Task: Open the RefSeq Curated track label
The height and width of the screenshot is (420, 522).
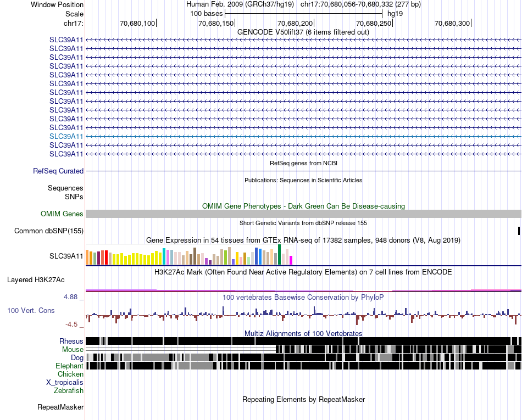Action: [x=58, y=171]
